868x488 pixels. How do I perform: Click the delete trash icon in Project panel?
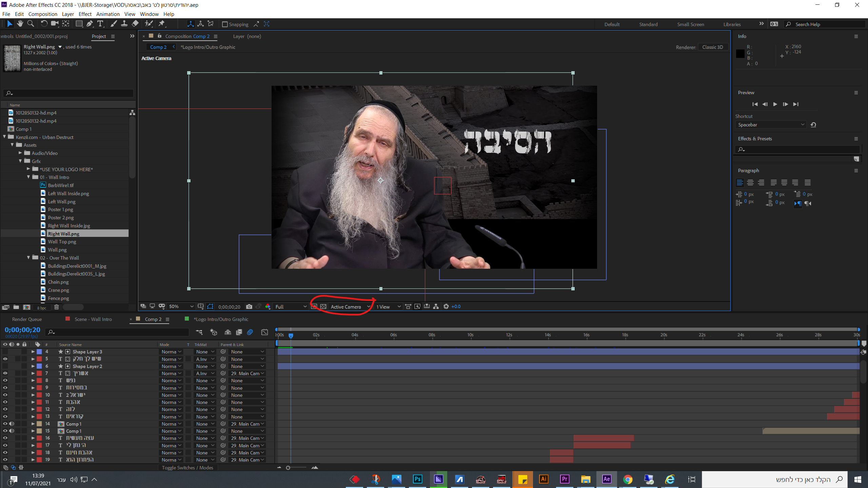(57, 307)
